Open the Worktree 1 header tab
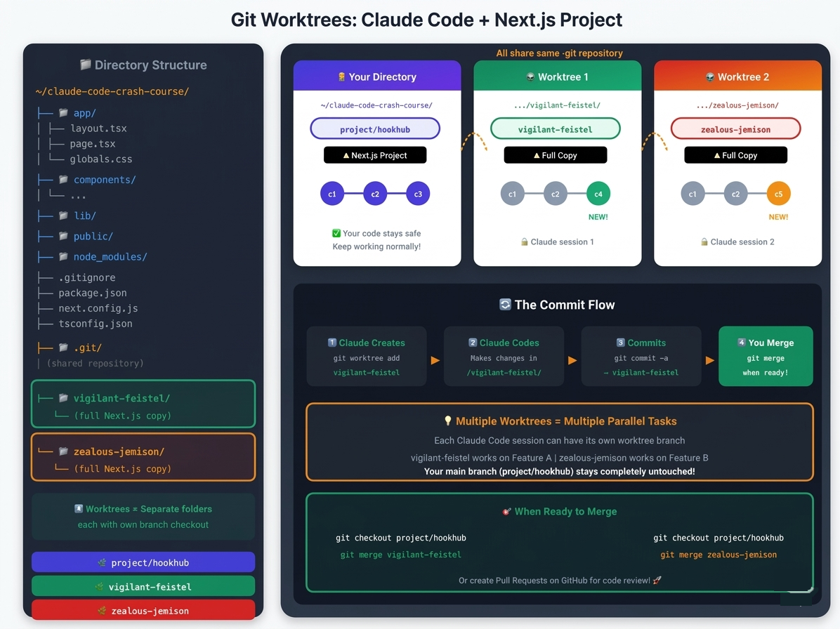 tap(557, 76)
